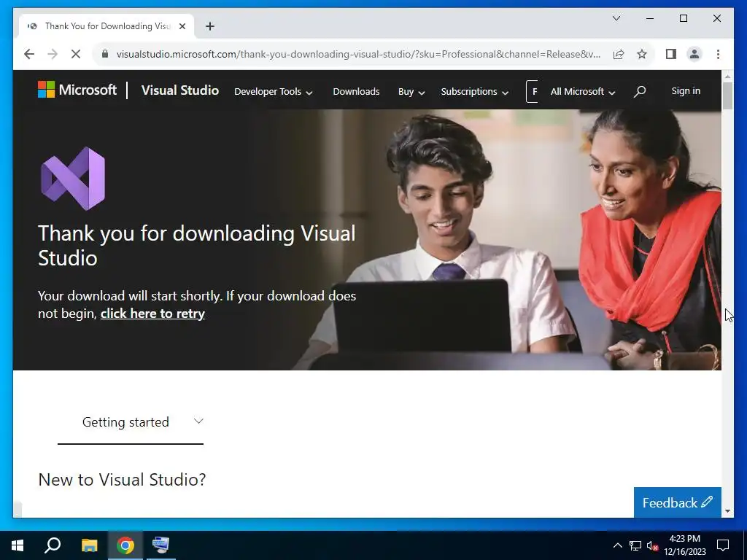Click the 'click here to retry' link
The width and height of the screenshot is (747, 560).
152,314
